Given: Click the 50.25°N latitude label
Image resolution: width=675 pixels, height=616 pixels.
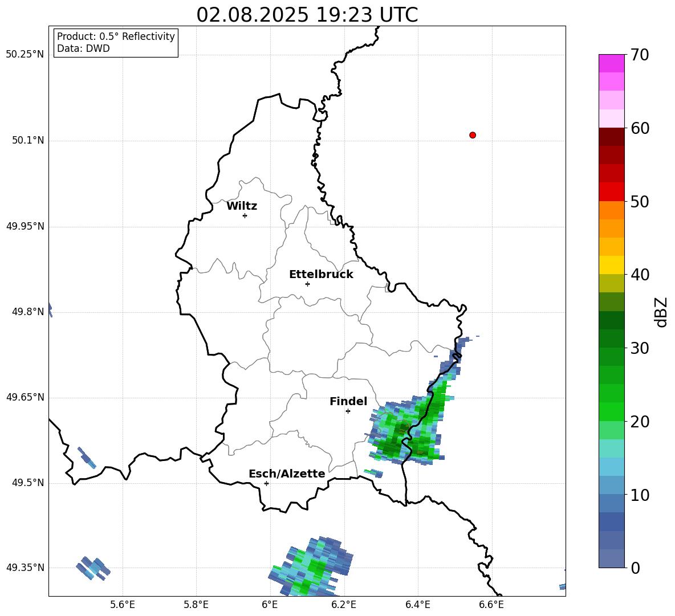Looking at the screenshot, I should click(x=25, y=55).
